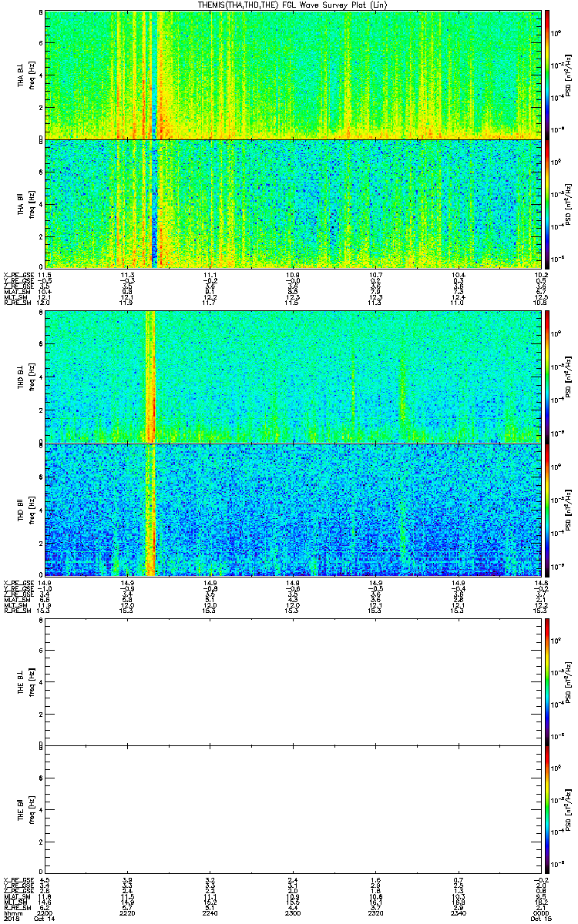Click the '0000' time tick label
Screen dimensions: 578x924
[x=540, y=912]
